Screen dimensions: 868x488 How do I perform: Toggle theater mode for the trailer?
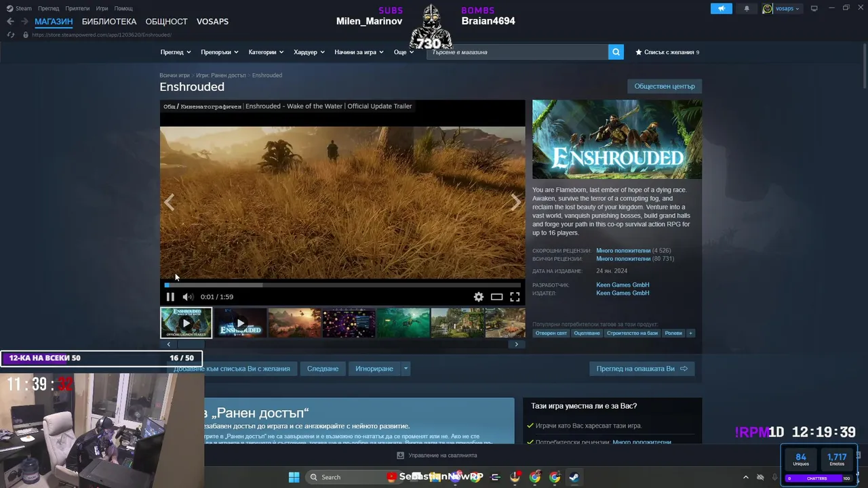point(497,297)
